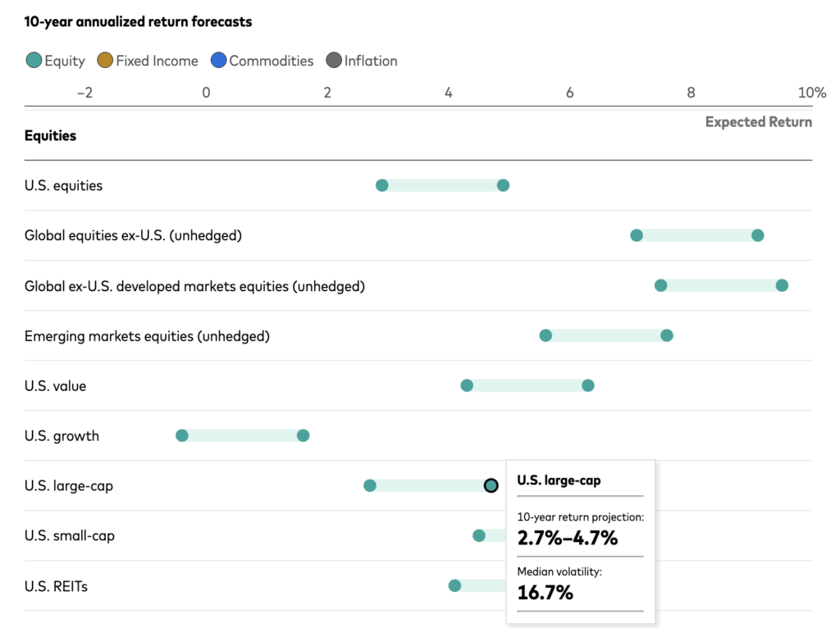Click the Inflation legend gray circle

click(333, 61)
